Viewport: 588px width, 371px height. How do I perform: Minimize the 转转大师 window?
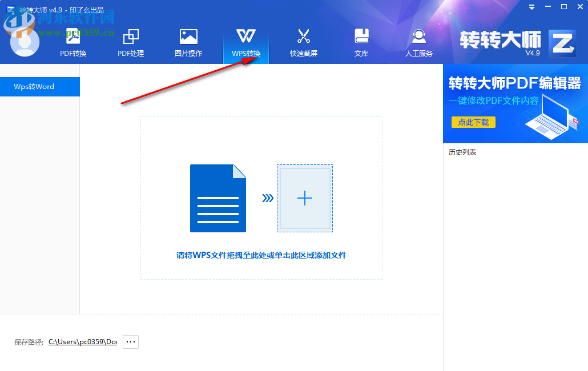click(547, 7)
